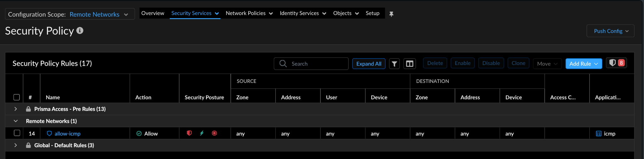Open the allow-icmp rule link
The image size is (644, 159).
click(67, 134)
